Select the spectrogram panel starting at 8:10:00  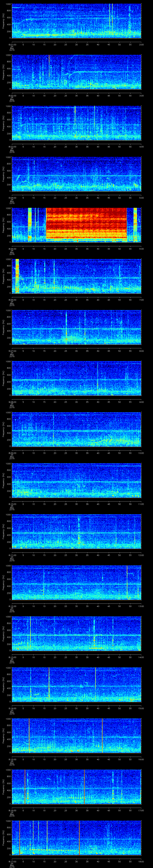coord(77,480)
